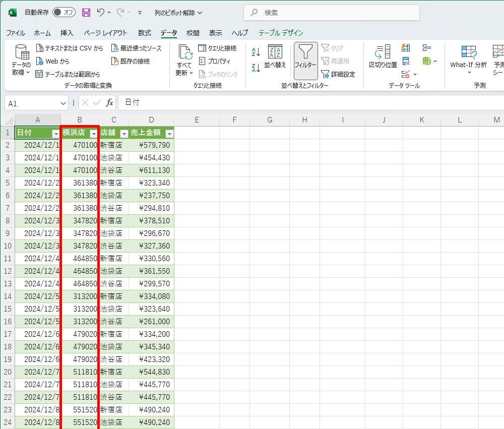504x429 pixels.
Task: Click the Undo arrow in title bar
Action: pyautogui.click(x=101, y=13)
